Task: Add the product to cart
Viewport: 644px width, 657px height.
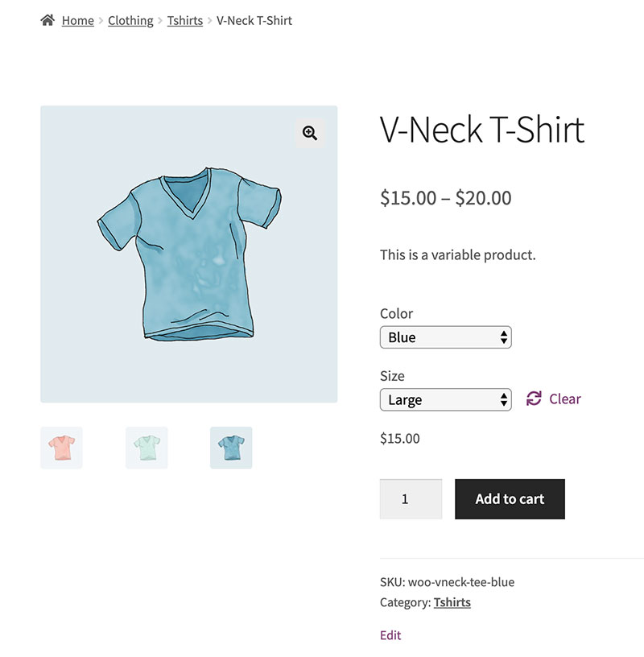Action: [x=510, y=499]
